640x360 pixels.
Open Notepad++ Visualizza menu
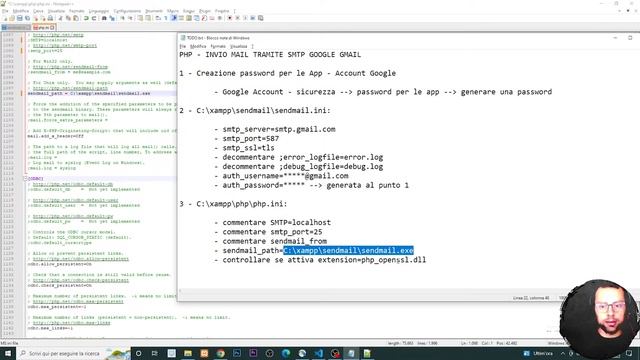56,11
